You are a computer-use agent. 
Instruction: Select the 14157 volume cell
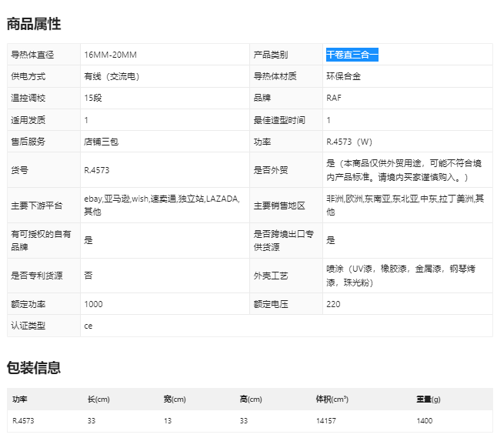(x=327, y=421)
